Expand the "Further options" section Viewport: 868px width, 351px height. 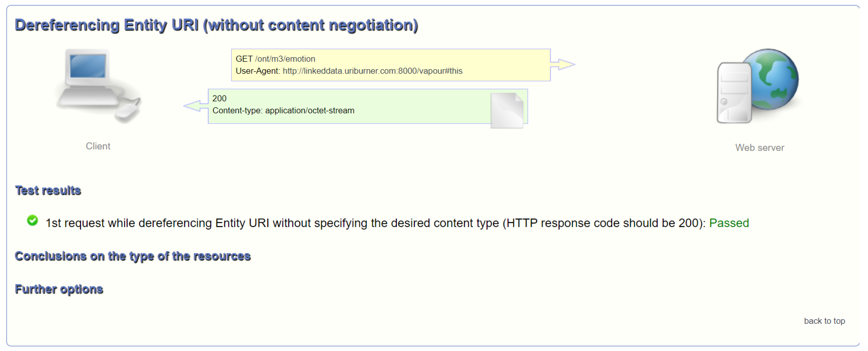(59, 289)
